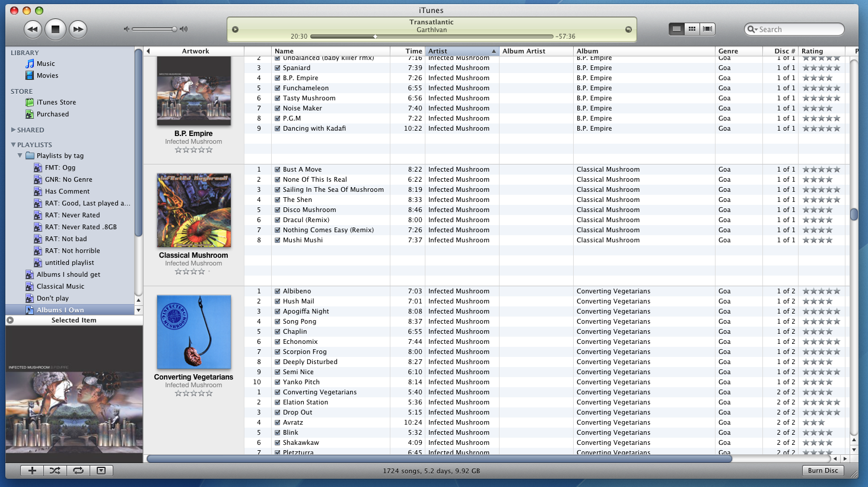This screenshot has height=487, width=868.
Task: Open the iTunes Store
Action: point(56,102)
